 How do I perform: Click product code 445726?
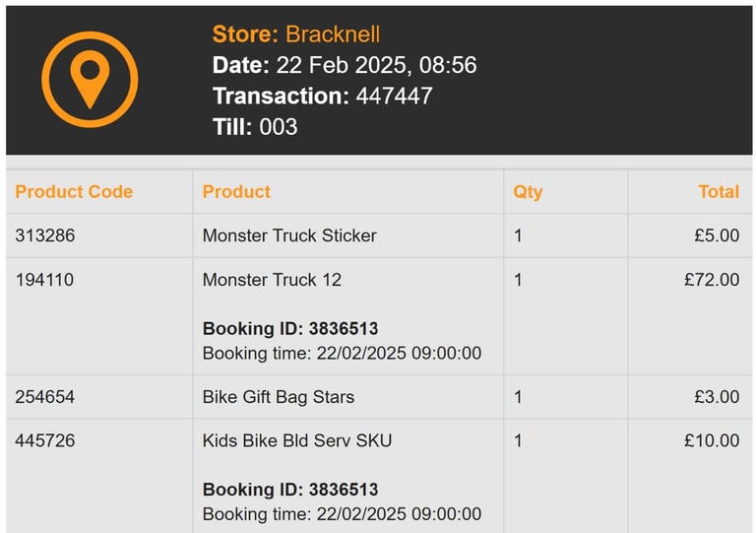click(45, 440)
